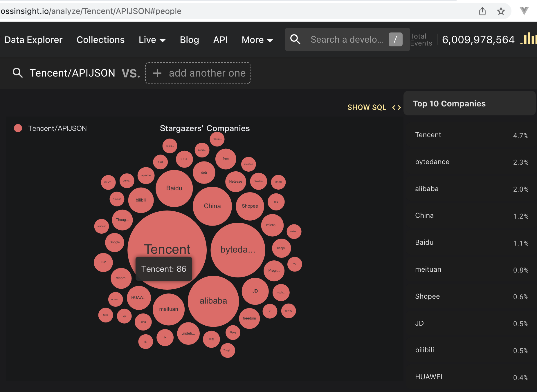Click the code brackets icon beside SHOW SQL
This screenshot has height=392, width=537.
point(397,108)
